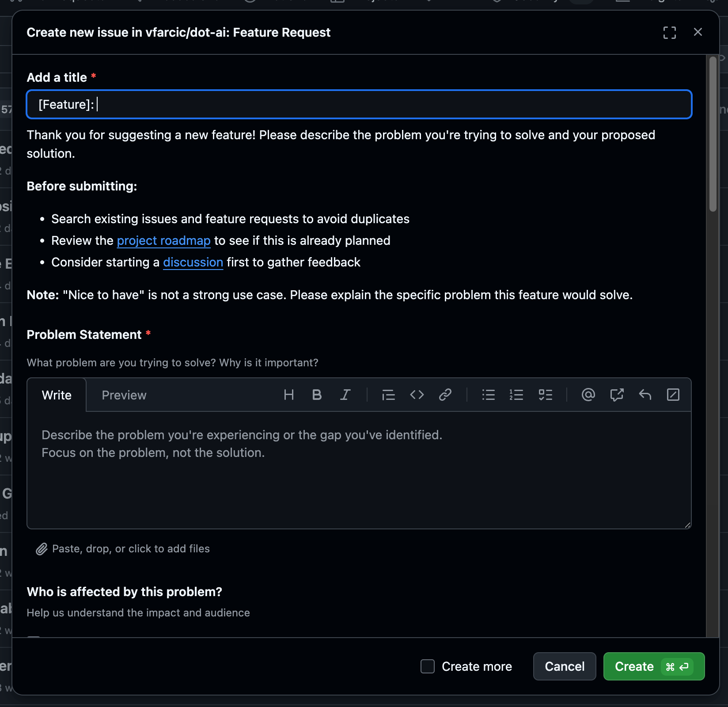Open saved replies menu
Viewport: 728px width, 707px height.
(645, 395)
